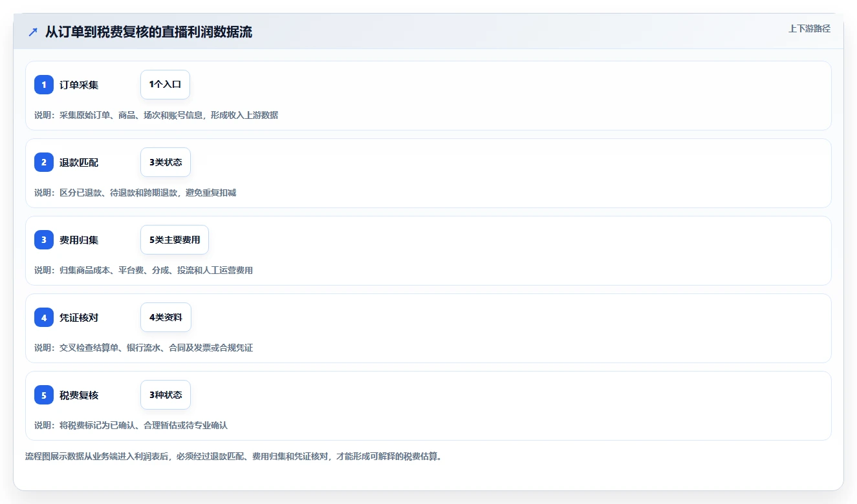
Task: Select step number 2 badge for 退款匹配
Action: (44, 162)
